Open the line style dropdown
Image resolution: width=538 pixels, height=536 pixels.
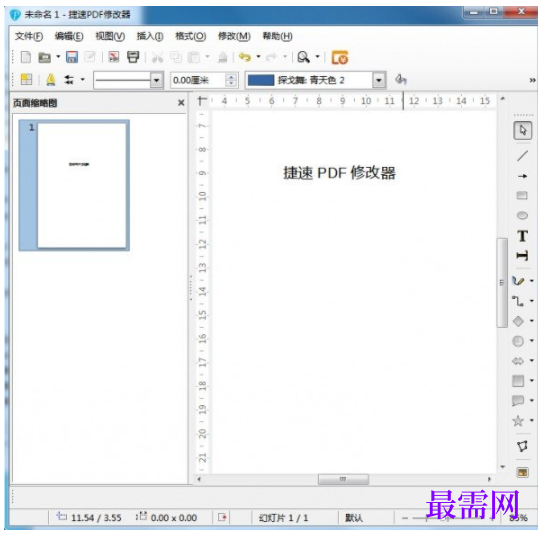156,80
